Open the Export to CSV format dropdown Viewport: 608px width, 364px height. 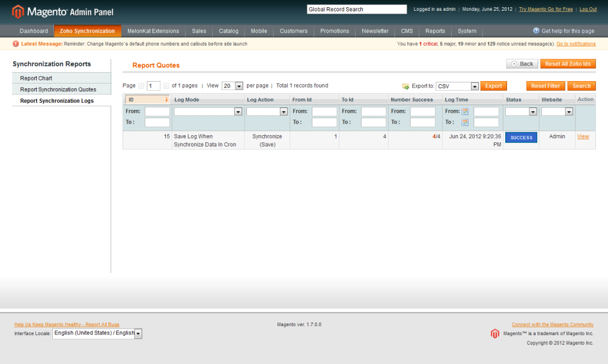pyautogui.click(x=457, y=86)
